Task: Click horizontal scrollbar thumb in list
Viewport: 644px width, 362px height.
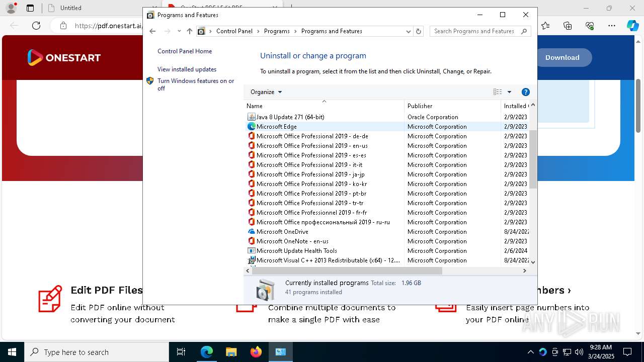Action: click(x=347, y=270)
